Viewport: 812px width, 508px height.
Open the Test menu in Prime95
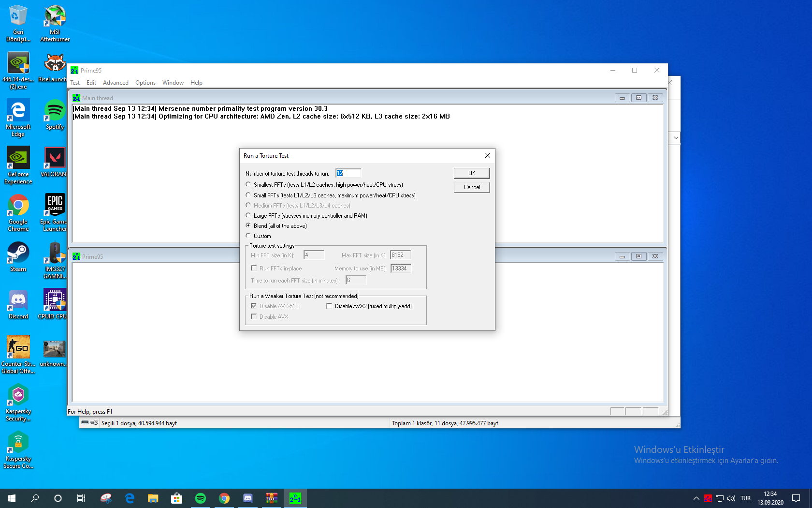coord(75,83)
